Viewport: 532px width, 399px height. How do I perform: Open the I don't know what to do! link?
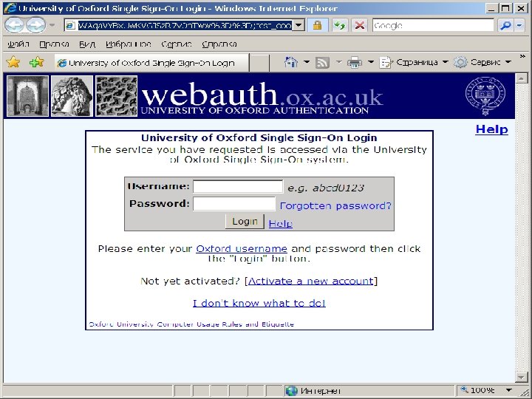259,303
